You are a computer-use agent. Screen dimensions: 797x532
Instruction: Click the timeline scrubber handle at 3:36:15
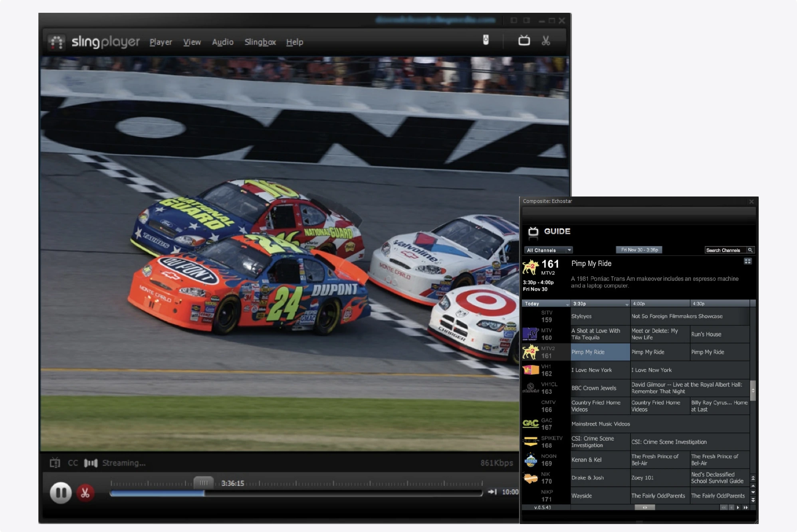(204, 483)
